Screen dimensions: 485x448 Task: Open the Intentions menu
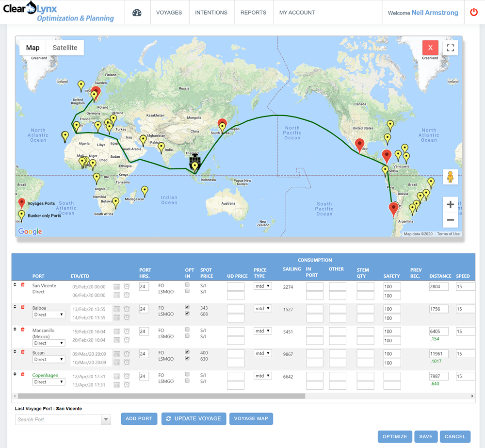pyautogui.click(x=211, y=13)
